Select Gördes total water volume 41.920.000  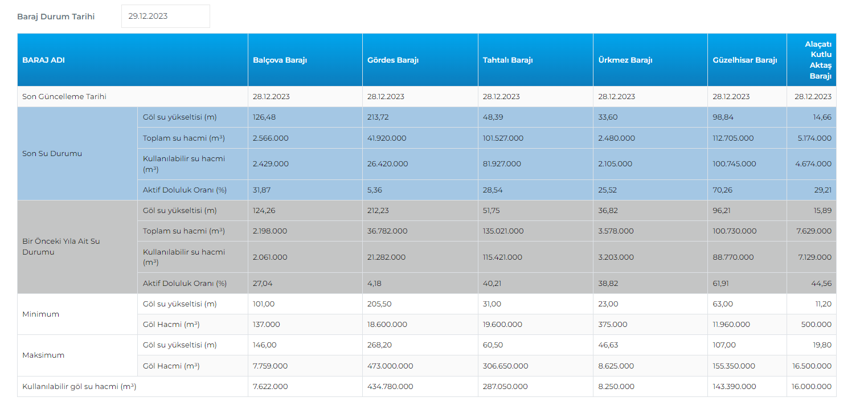[387, 138]
